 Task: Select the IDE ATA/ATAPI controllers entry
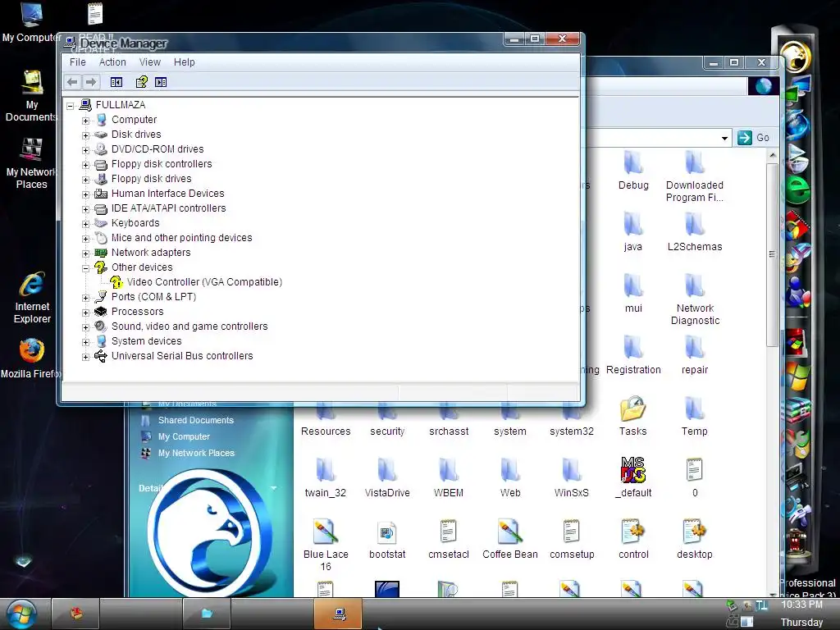[x=169, y=208]
